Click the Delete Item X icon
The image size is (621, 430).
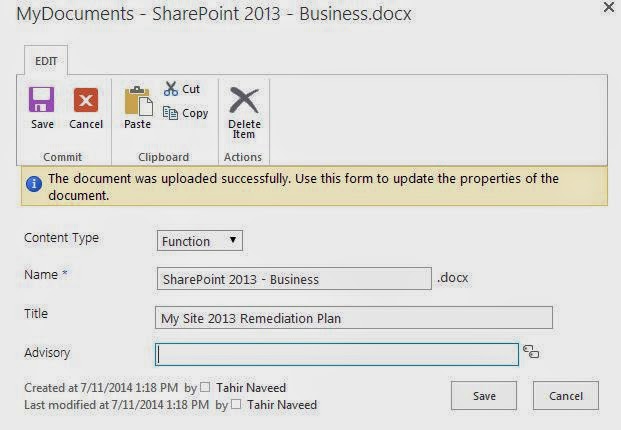(x=244, y=100)
